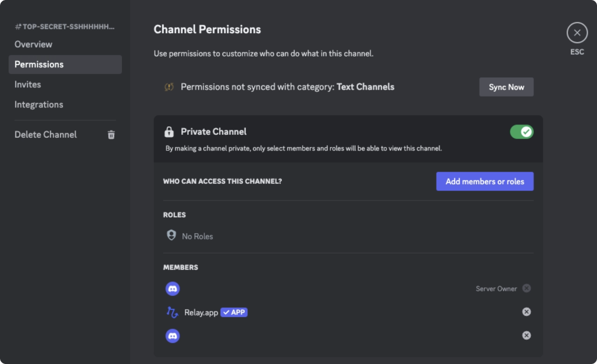Viewport: 597px width, 364px height.
Task: Click the lock icon on Private Channel
Action: (x=170, y=131)
